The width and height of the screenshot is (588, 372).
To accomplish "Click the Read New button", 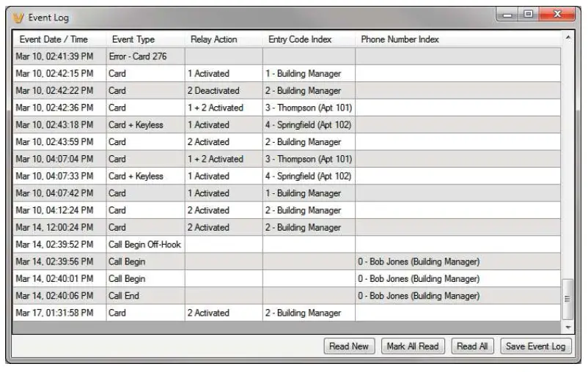I will click(349, 346).
